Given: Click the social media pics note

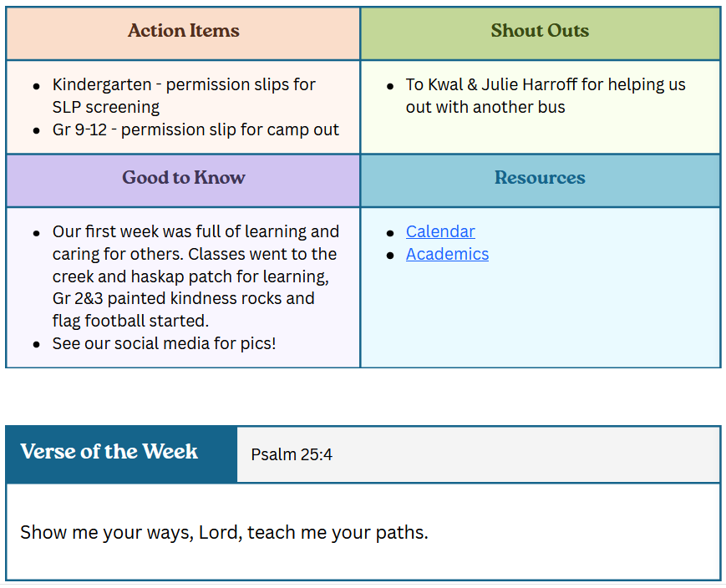Looking at the screenshot, I should click(x=164, y=343).
